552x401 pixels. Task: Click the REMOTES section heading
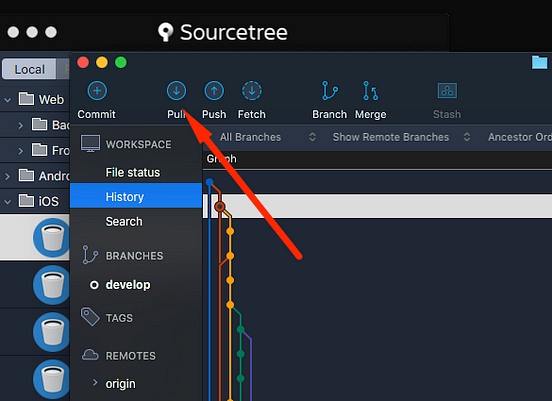(131, 356)
